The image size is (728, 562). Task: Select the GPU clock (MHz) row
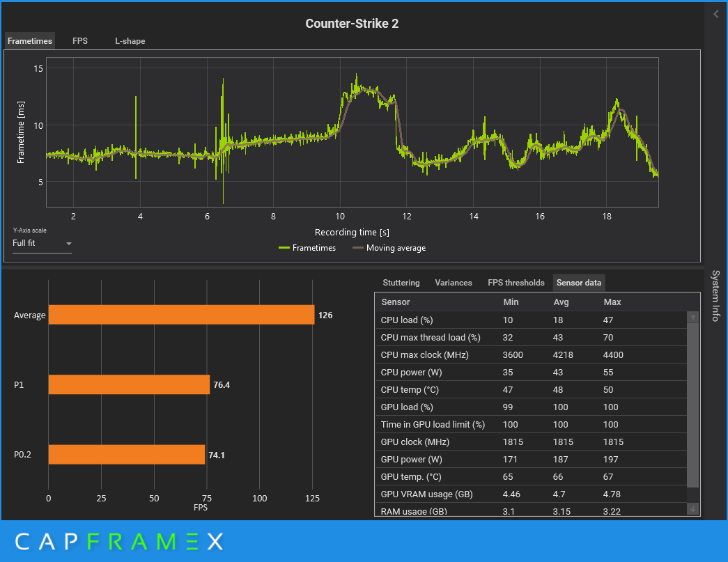[531, 442]
